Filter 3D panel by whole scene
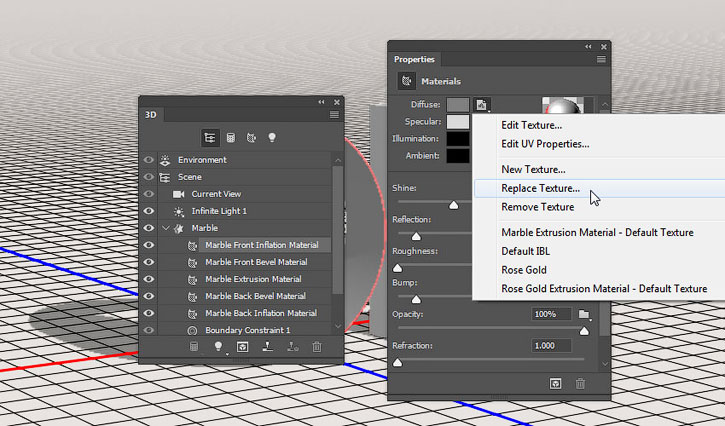 point(209,138)
